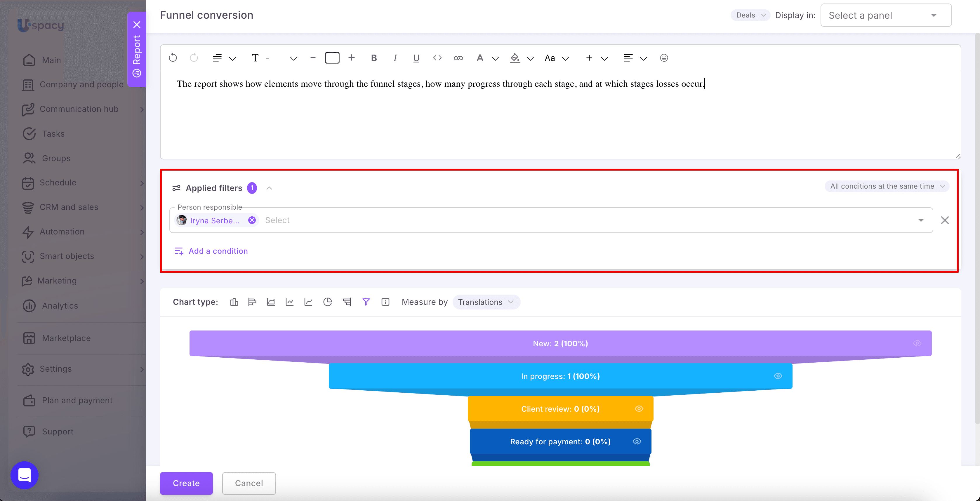Open the Deals entity dropdown
Viewport: 980px width, 501px height.
(x=750, y=15)
